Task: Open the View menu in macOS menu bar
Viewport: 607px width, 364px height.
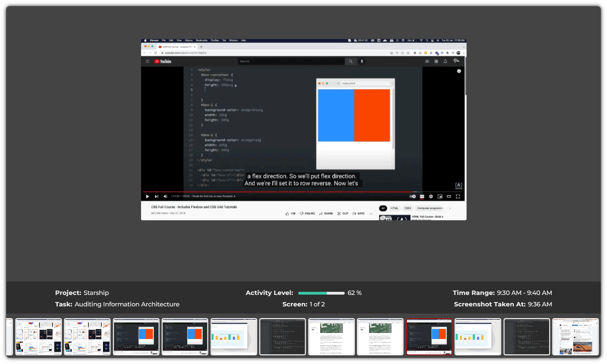Action: coord(179,40)
